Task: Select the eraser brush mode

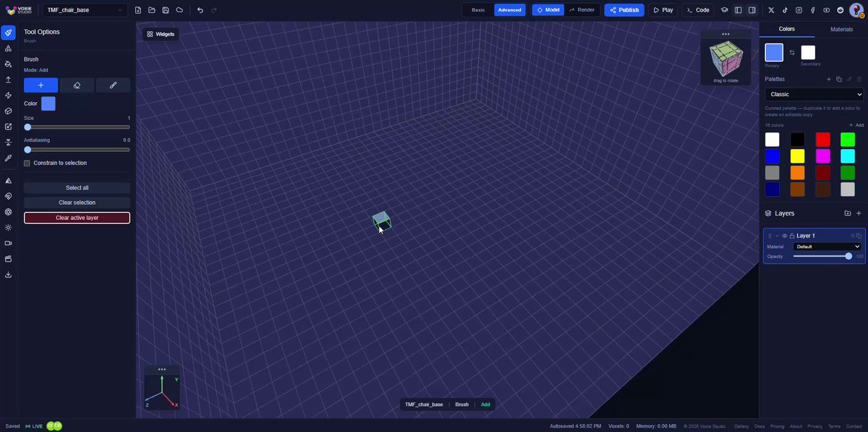Action: pos(77,85)
